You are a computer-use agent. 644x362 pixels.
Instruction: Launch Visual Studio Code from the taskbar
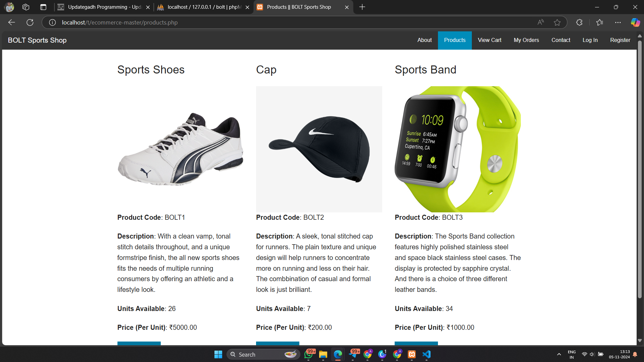click(x=426, y=354)
